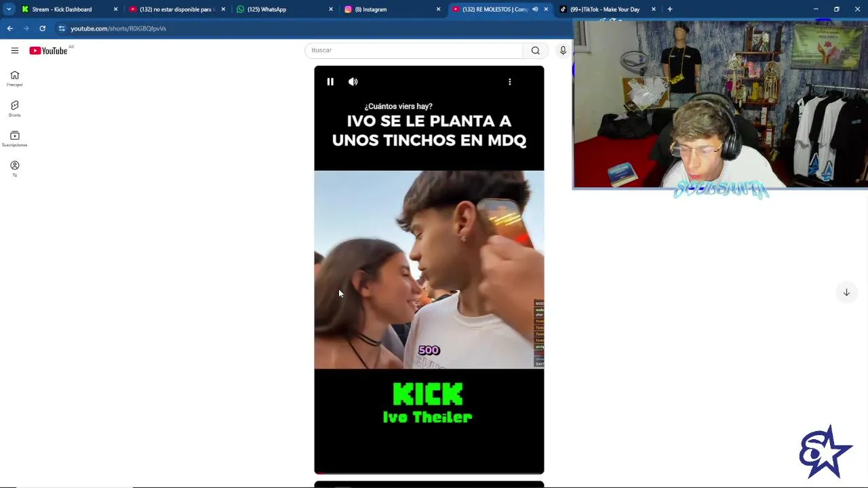Close the WhatsApp tab
The width and height of the screenshot is (868, 488).
coord(331,9)
